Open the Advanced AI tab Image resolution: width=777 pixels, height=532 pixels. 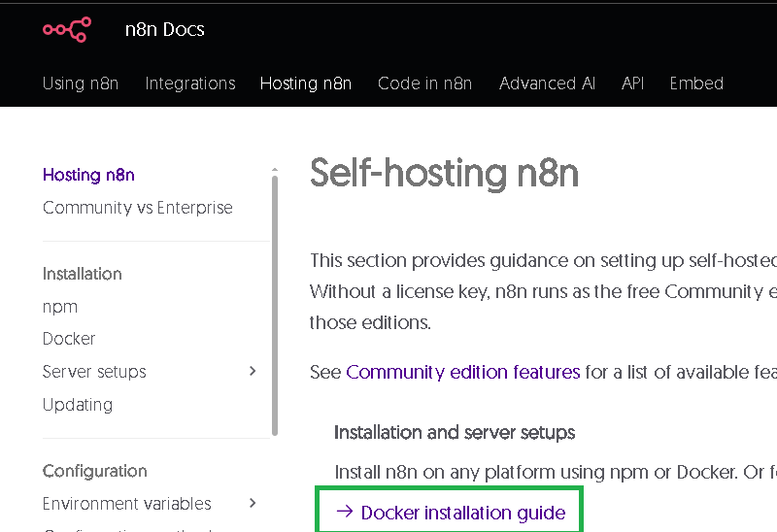pos(547,83)
